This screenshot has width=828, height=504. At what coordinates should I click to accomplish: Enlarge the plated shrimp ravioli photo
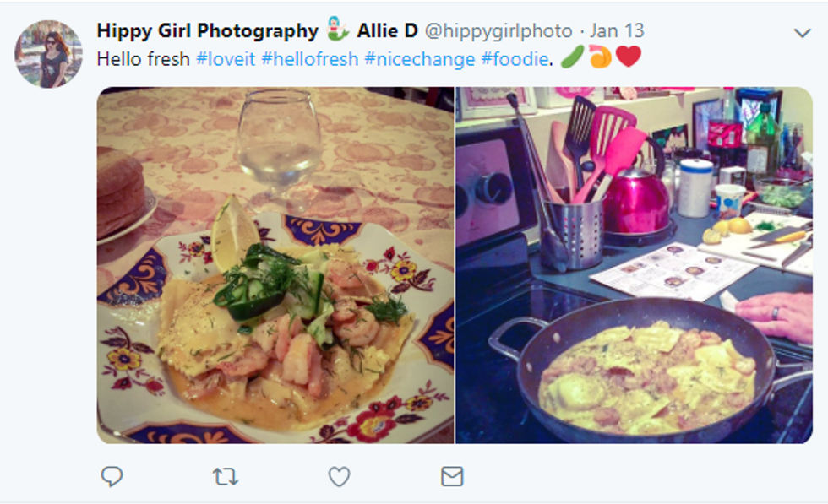tap(275, 265)
